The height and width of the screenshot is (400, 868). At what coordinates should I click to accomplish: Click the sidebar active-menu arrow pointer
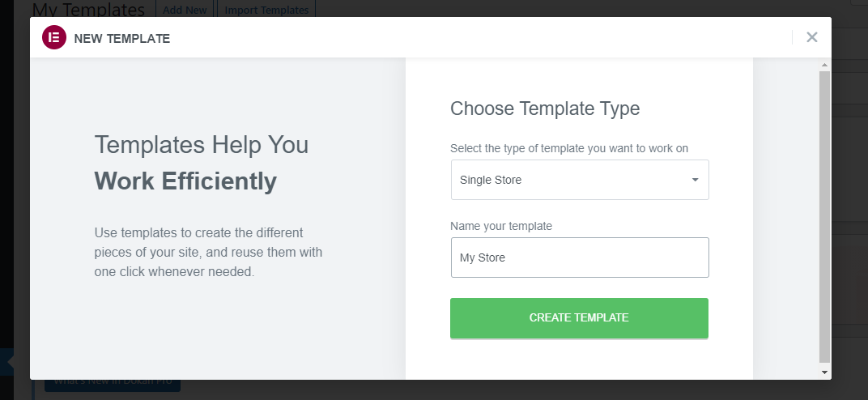9,363
